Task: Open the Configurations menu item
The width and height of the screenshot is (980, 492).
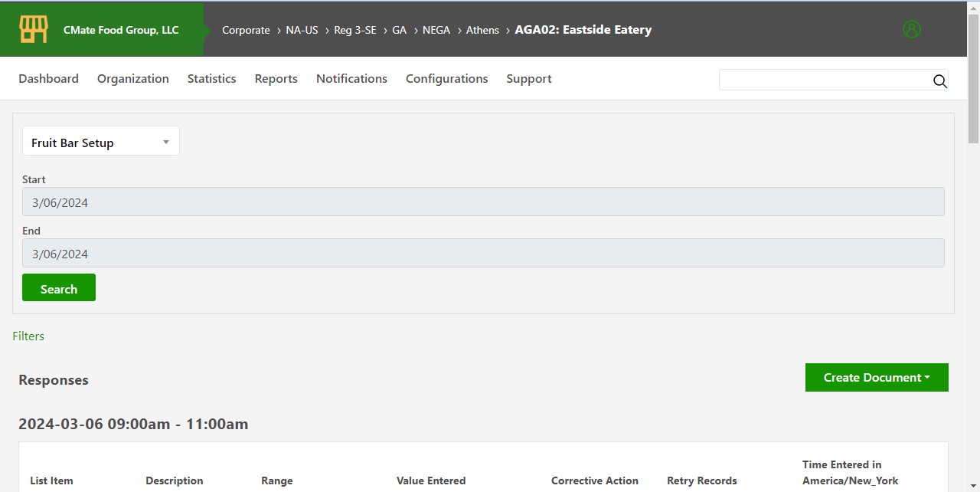Action: coord(446,78)
